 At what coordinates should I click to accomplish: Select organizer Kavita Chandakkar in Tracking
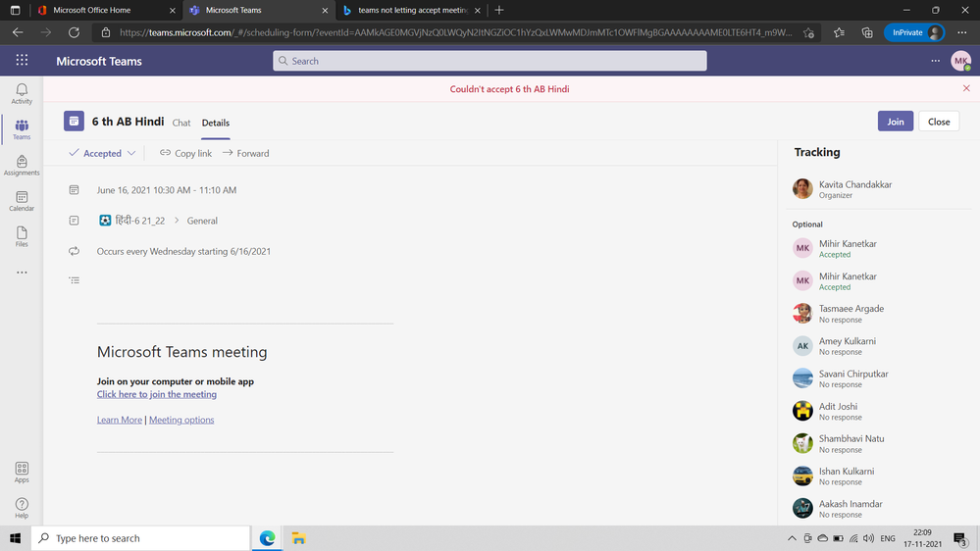(879, 188)
